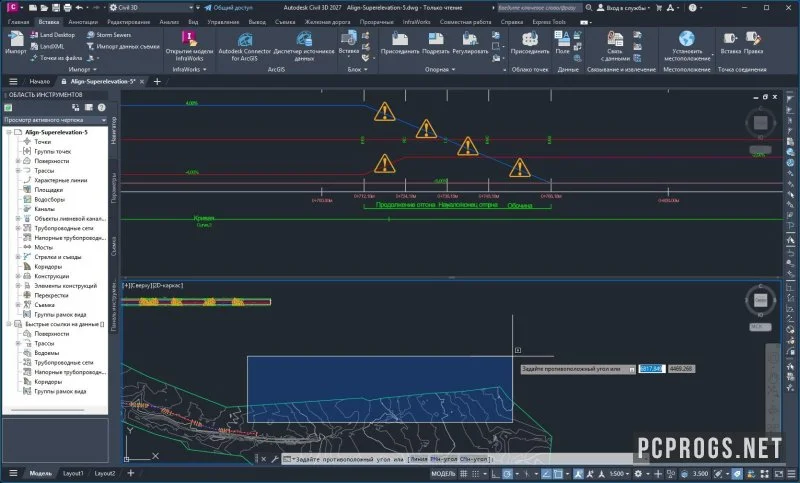Image resolution: width=800 pixels, height=483 pixels.
Task: Click Points from file (Точки из файла)
Action: pyautogui.click(x=56, y=58)
